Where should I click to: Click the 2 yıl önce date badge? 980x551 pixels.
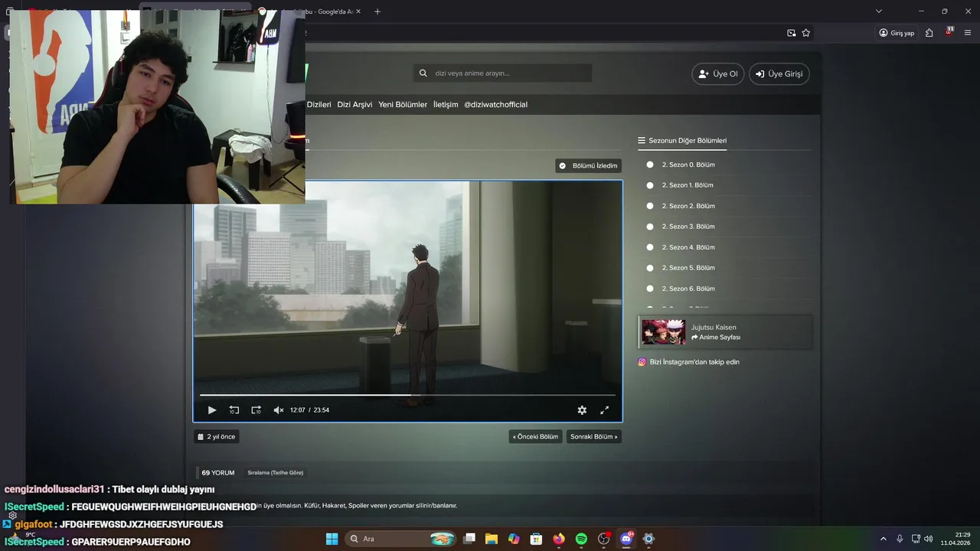(217, 436)
